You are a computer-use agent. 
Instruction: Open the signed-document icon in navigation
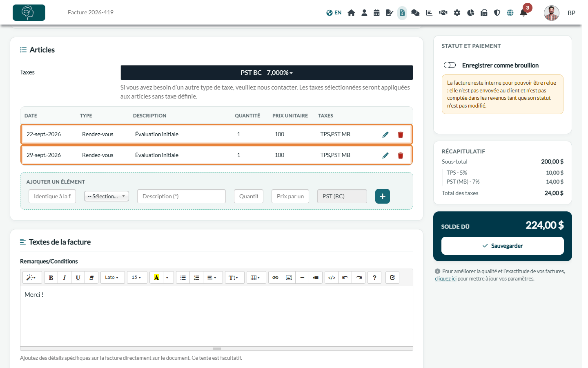click(x=390, y=13)
